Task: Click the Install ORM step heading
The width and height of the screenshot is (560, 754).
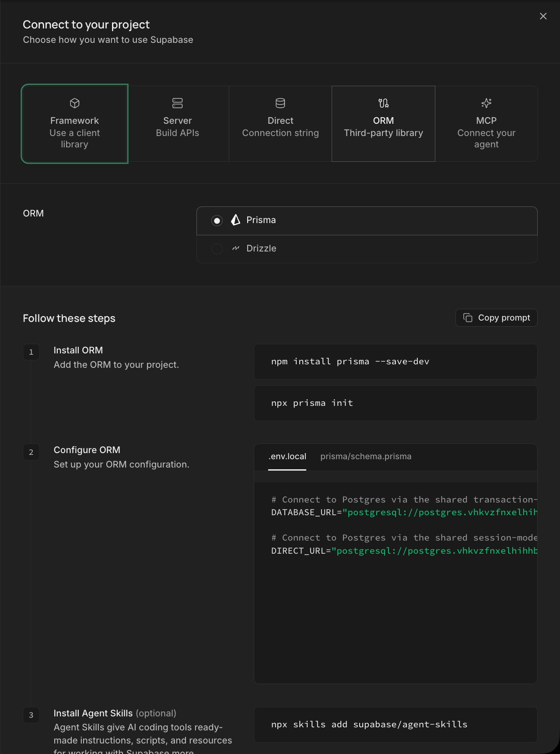Action: click(x=78, y=350)
